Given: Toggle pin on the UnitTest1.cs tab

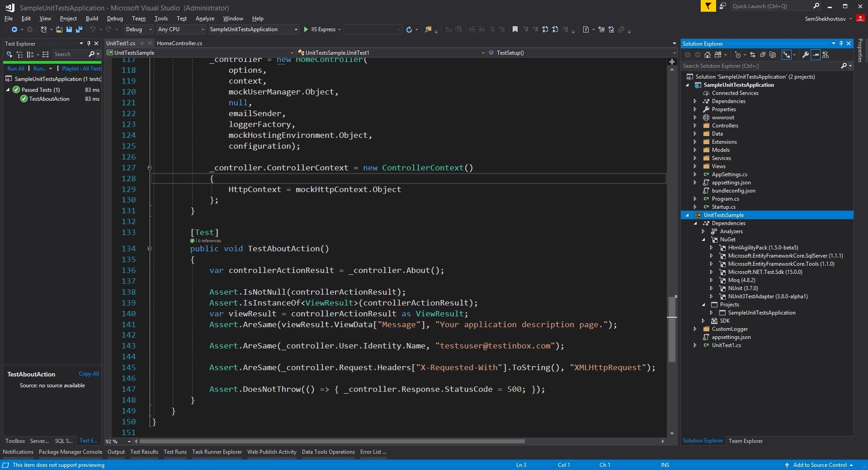Looking at the screenshot, I should pos(142,43).
